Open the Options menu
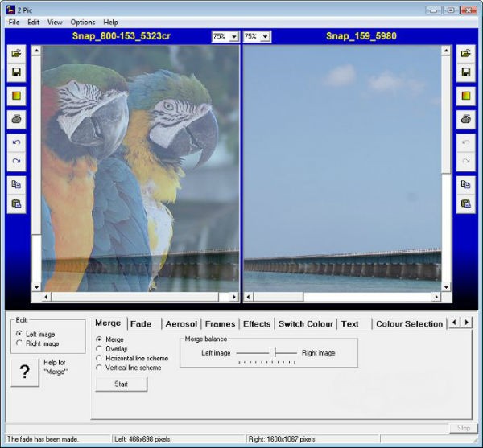The height and width of the screenshot is (448, 483). point(82,23)
